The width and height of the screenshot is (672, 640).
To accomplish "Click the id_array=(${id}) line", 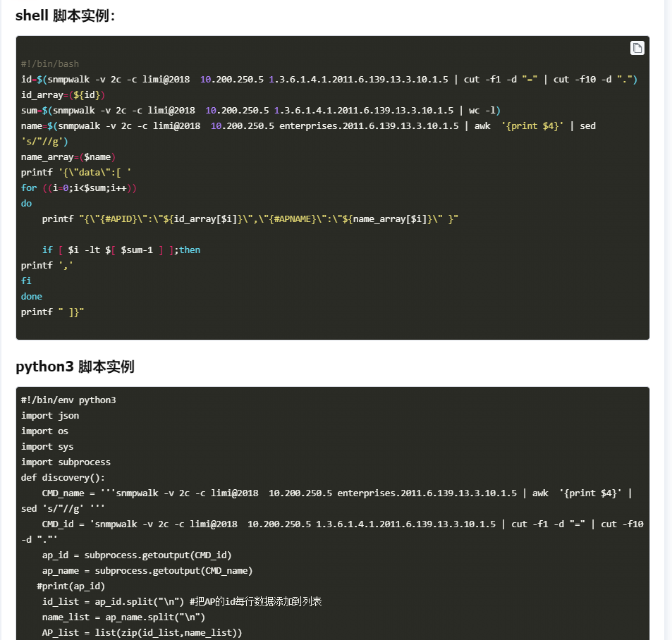I will point(63,94).
